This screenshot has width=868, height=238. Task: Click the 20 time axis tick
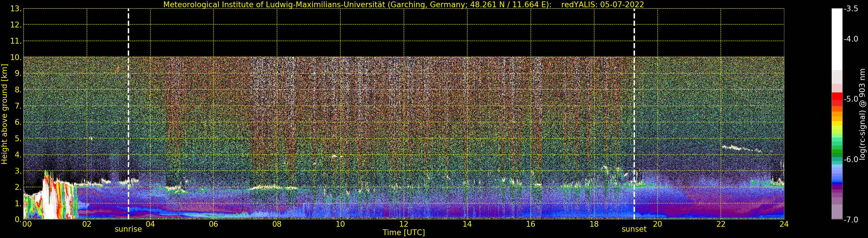(x=657, y=224)
